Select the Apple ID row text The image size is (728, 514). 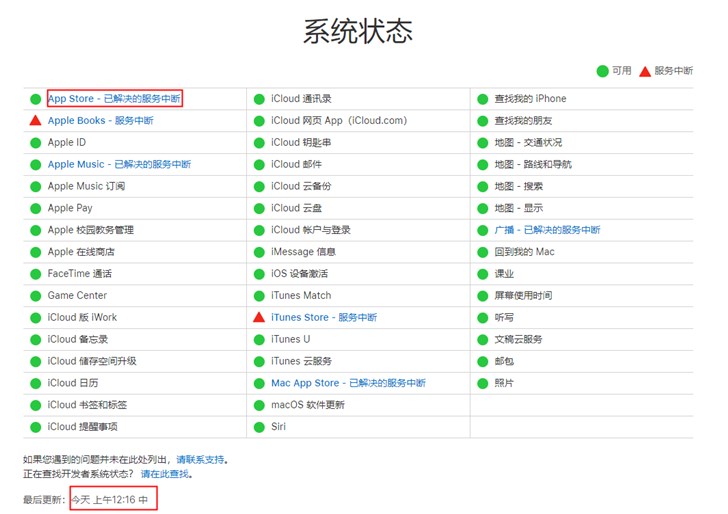tap(67, 143)
